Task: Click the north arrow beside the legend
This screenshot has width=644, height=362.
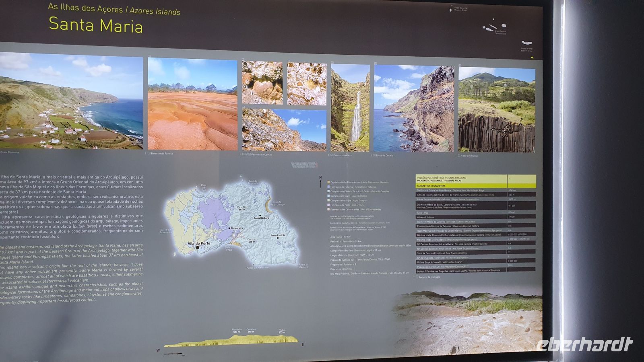Action: [x=320, y=182]
